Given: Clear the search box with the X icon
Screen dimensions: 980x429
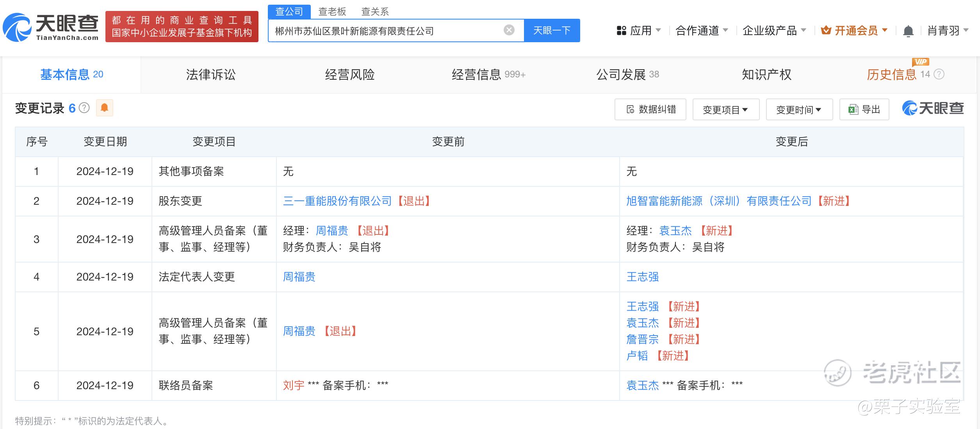Looking at the screenshot, I should (x=509, y=30).
